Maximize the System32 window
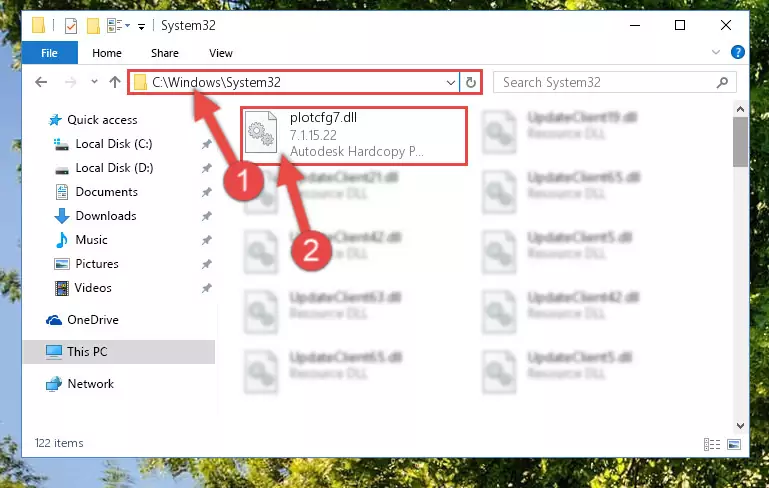Screen dimensions: 769x488 [680, 25]
